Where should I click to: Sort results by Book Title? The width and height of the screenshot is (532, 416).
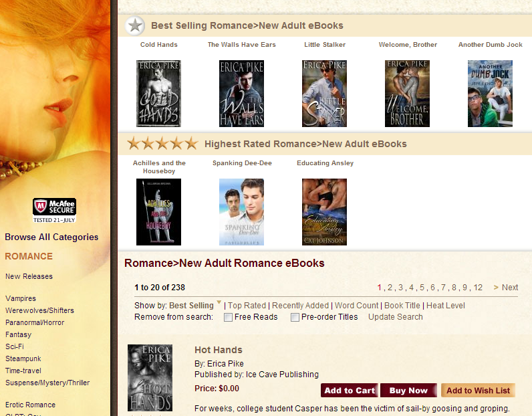pyautogui.click(x=402, y=306)
